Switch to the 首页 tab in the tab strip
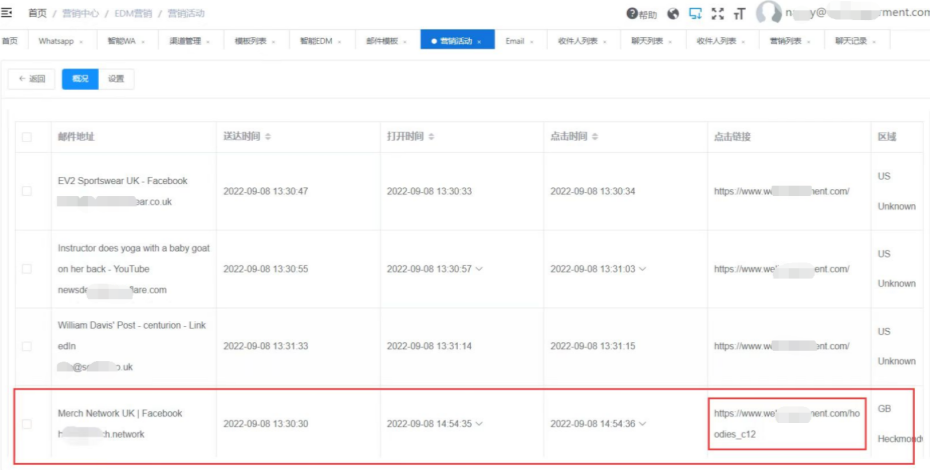The height and width of the screenshot is (470, 930). pos(9,41)
